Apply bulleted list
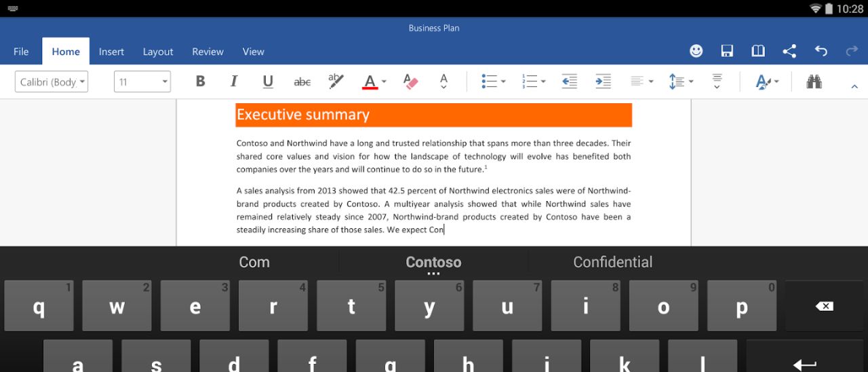Screen dimensions: 868x372 coord(489,81)
